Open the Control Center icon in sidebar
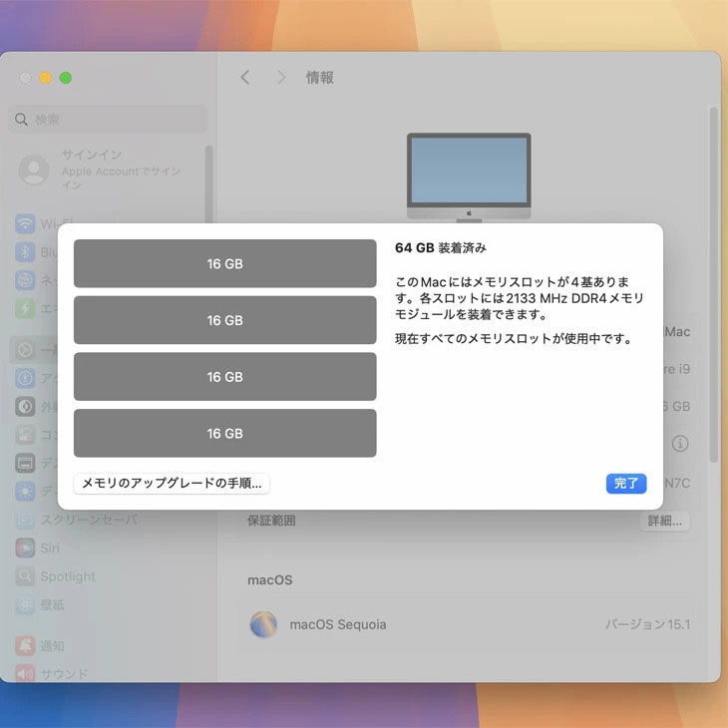The image size is (728, 728). (25, 435)
